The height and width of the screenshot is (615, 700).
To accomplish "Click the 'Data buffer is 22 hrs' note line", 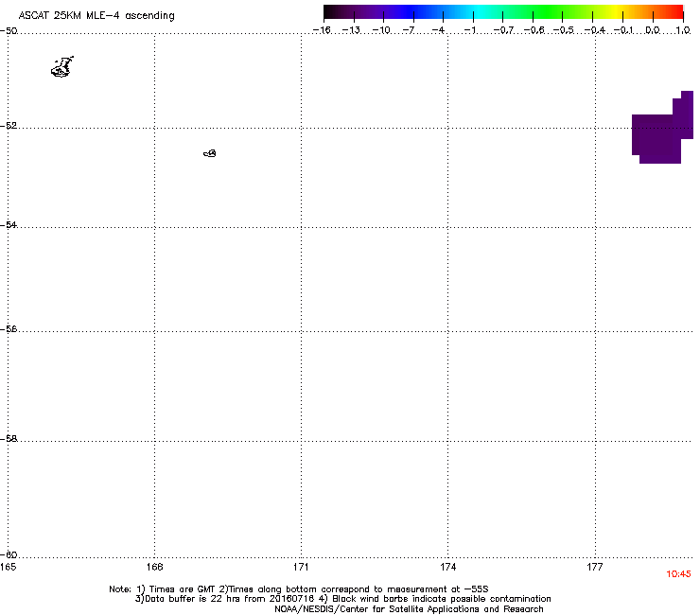I will tap(342, 599).
